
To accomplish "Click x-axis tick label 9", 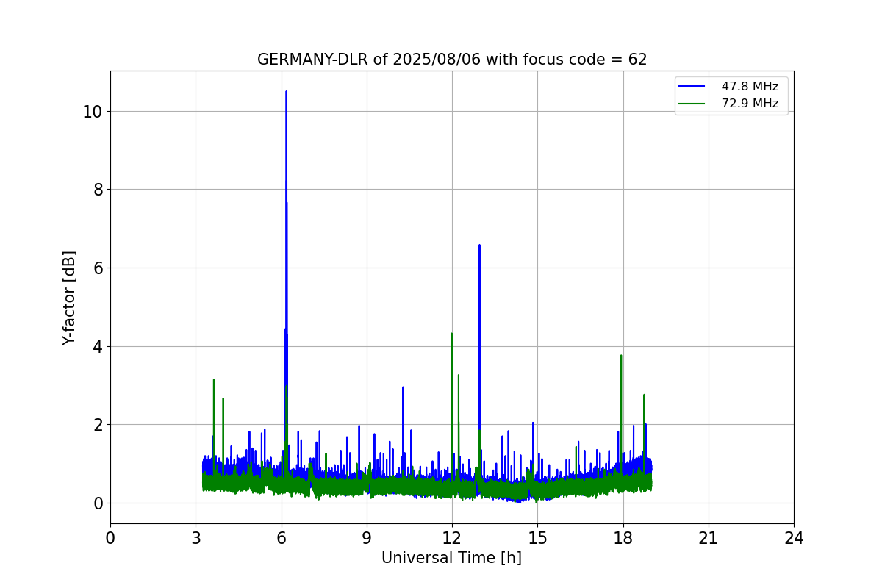I will [x=367, y=538].
